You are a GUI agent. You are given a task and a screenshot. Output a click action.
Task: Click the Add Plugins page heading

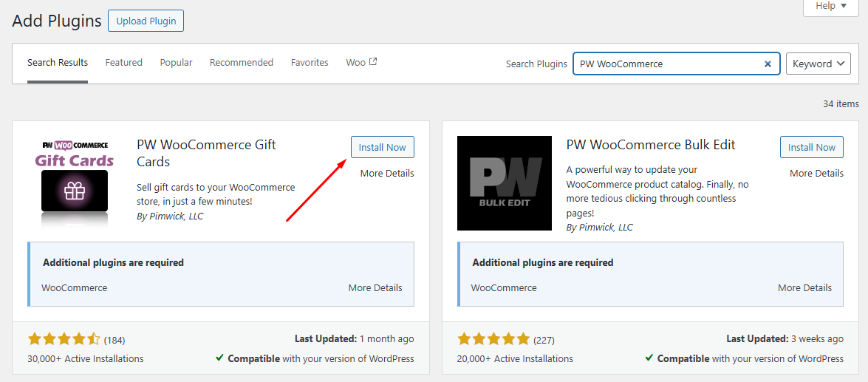57,21
